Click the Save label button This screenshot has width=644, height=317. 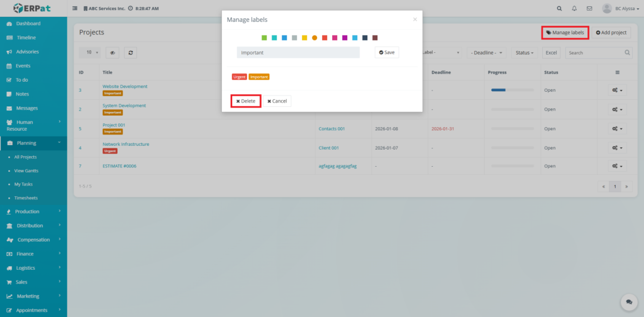pyautogui.click(x=387, y=52)
